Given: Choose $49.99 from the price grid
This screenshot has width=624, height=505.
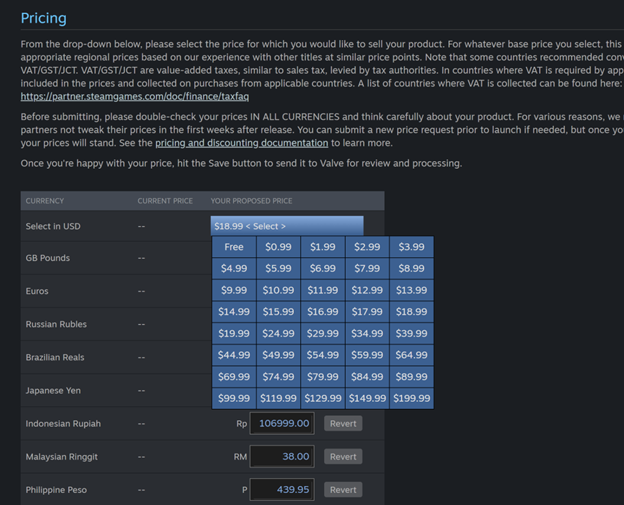Looking at the screenshot, I should pyautogui.click(x=278, y=355).
